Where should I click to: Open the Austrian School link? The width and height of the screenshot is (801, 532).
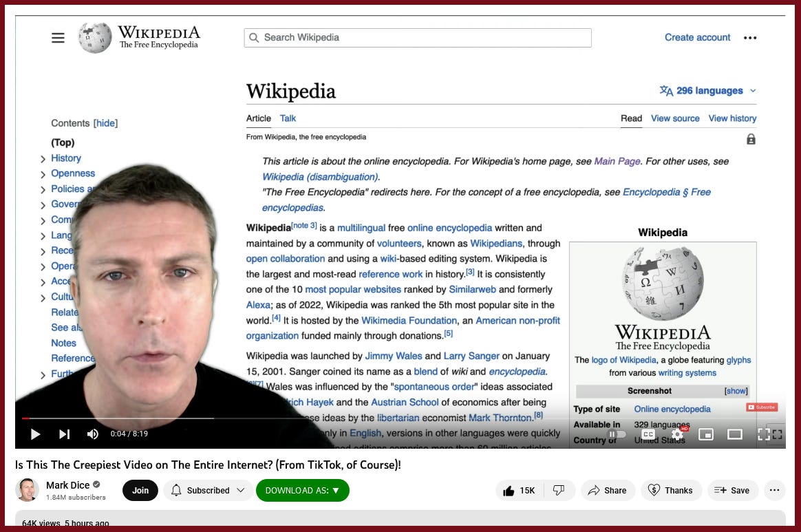[405, 402]
